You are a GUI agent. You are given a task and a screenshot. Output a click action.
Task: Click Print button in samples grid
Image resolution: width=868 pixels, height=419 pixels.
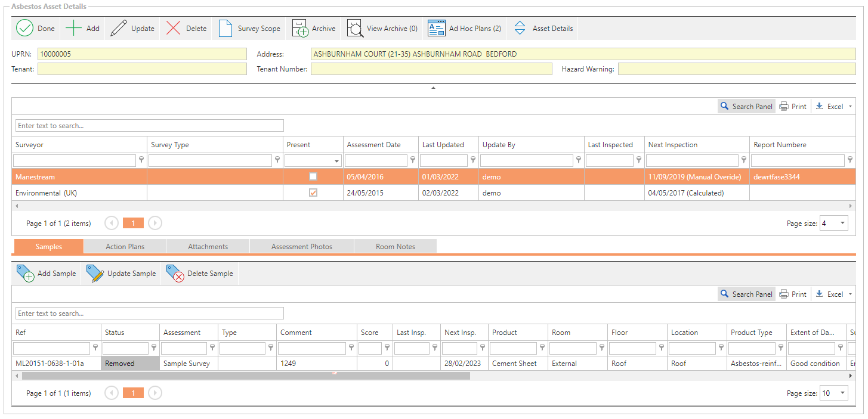(x=793, y=294)
